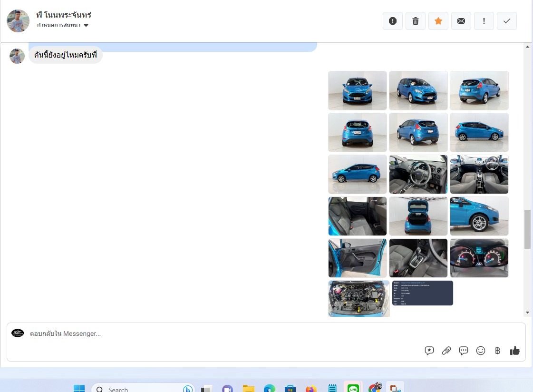533x392 pixels.
Task: Toggle the orange star follow-up marker
Action: [x=438, y=21]
